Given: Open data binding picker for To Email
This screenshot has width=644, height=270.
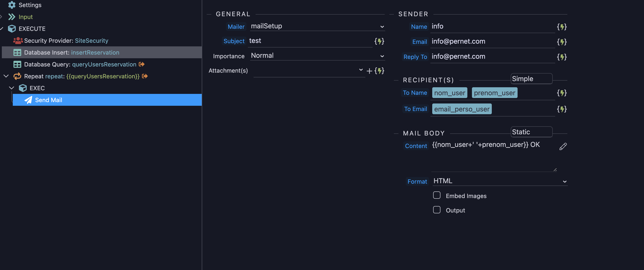Looking at the screenshot, I should tap(562, 109).
